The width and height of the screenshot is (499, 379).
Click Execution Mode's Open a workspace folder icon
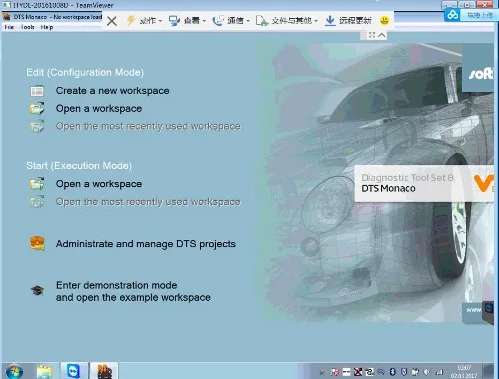click(37, 184)
